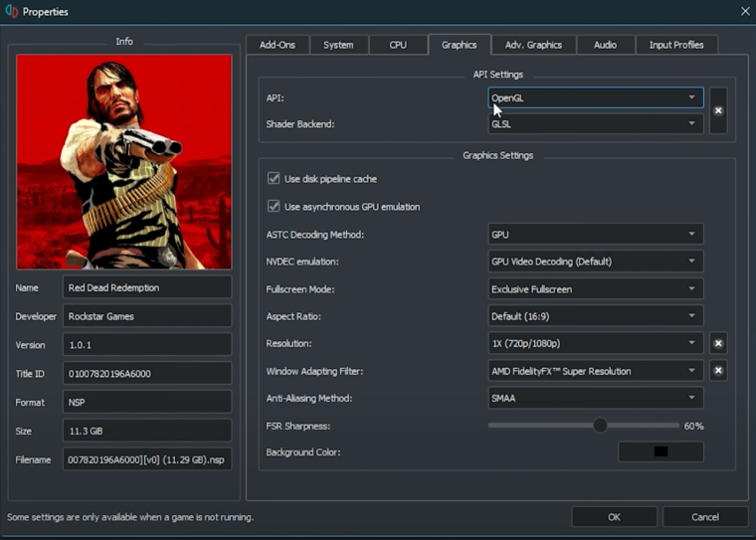Click the 'Some settings are only available' notice
Viewport: 756px width, 540px height.
click(130, 517)
